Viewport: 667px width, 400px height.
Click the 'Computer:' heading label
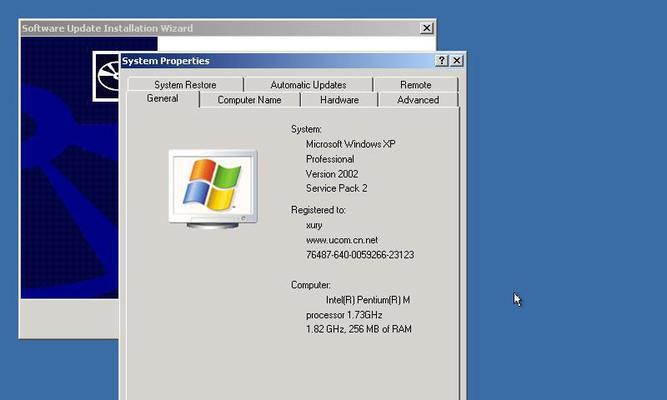(311, 285)
